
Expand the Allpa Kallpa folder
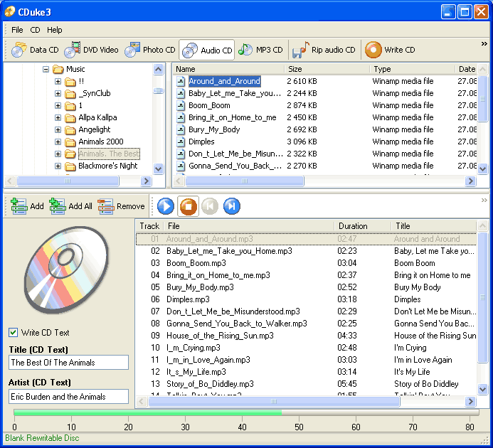pos(58,117)
